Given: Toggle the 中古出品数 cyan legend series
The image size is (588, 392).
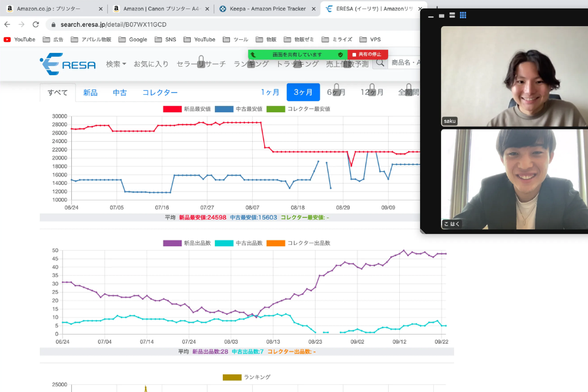Looking at the screenshot, I should pos(238,243).
